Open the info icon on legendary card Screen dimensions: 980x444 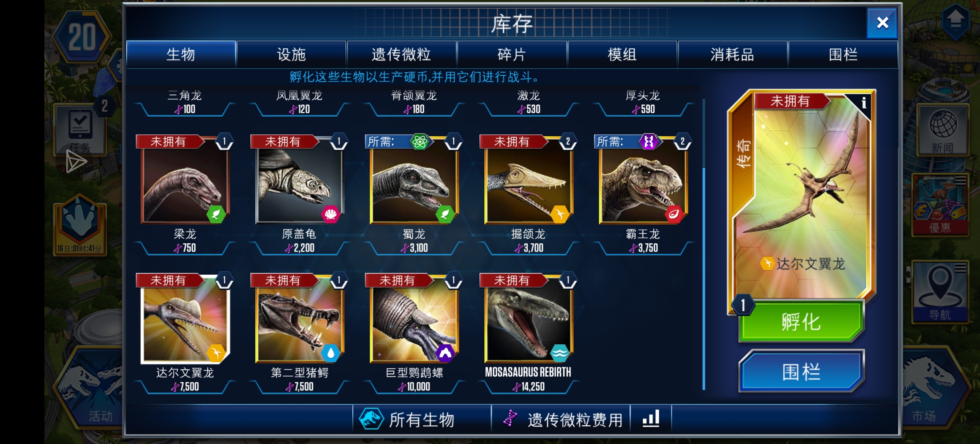pyautogui.click(x=864, y=103)
